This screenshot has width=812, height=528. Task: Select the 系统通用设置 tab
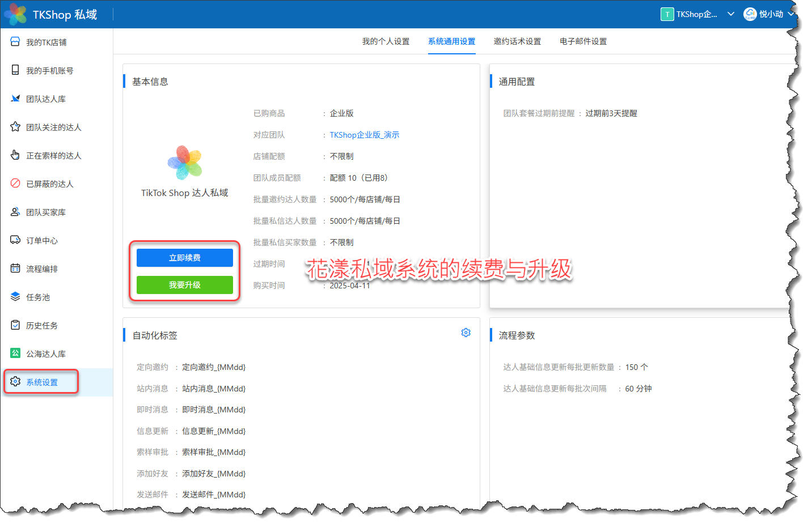point(451,41)
